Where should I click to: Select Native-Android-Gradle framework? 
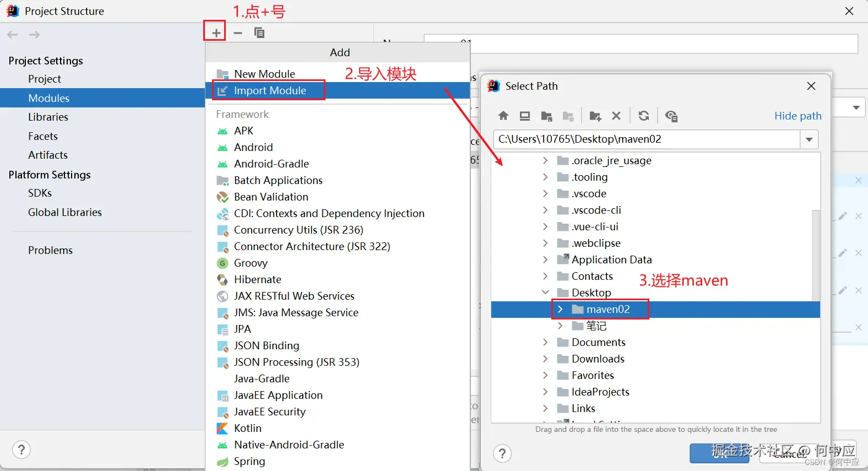(x=338, y=445)
